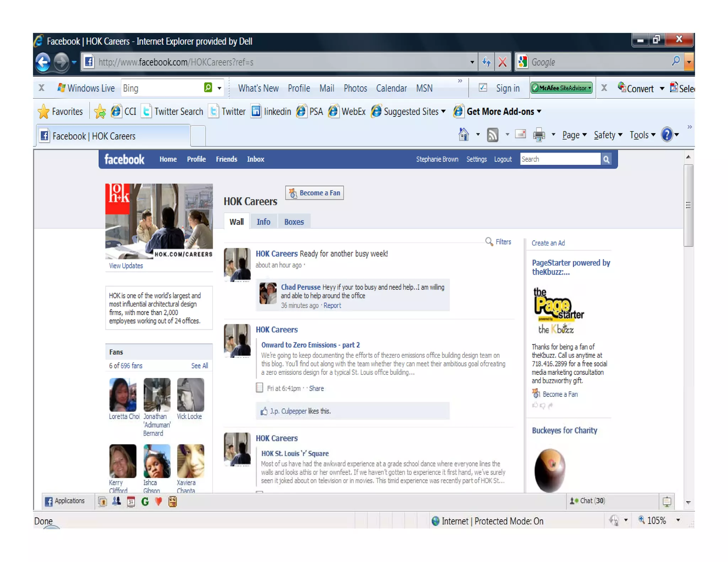Switch to the Info tab
728x562 pixels.
click(263, 222)
